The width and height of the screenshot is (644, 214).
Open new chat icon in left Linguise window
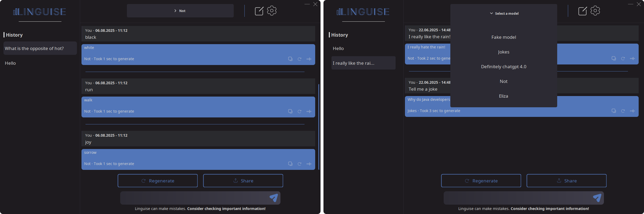tap(259, 11)
